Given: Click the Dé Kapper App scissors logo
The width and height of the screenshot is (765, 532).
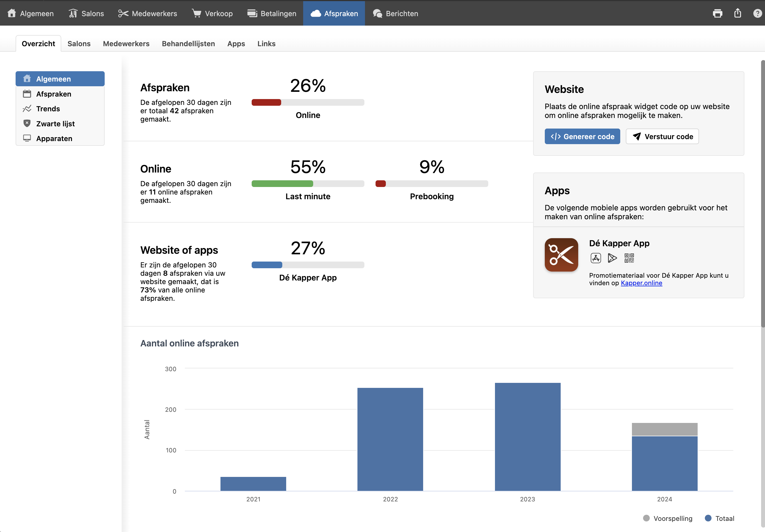Looking at the screenshot, I should [561, 255].
